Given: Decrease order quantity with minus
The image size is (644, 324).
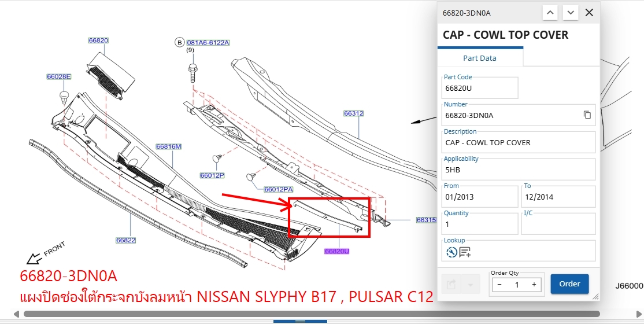Looking at the screenshot, I should pos(499,285).
